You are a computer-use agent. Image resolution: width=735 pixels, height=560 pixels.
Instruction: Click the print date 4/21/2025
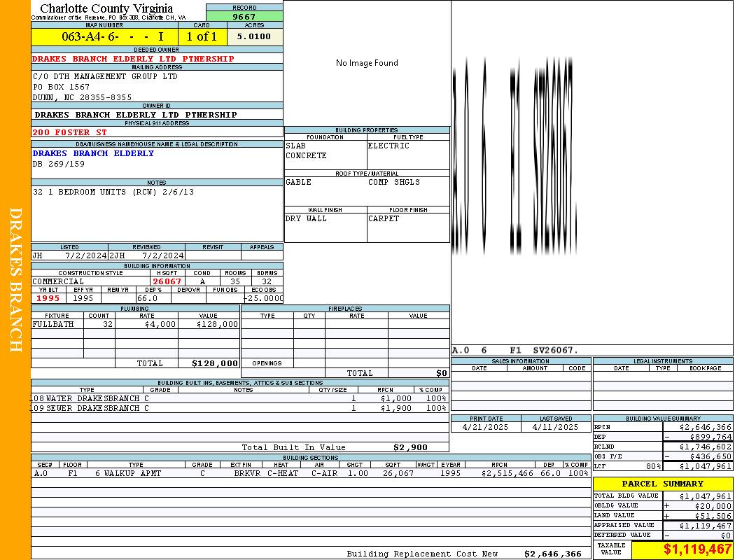click(485, 428)
